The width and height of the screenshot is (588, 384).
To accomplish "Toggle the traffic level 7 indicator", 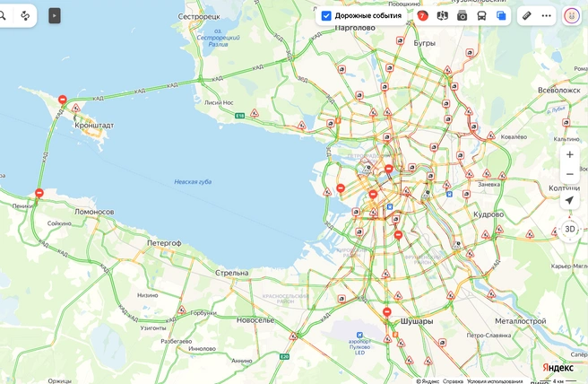I will click(423, 16).
